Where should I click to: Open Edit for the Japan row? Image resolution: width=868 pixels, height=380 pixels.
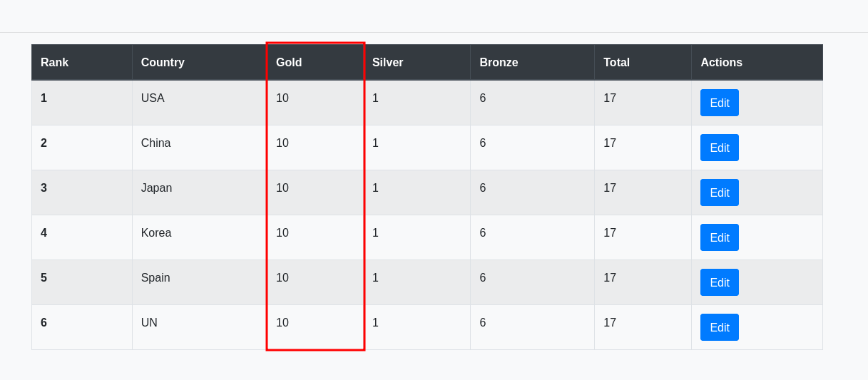[719, 192]
